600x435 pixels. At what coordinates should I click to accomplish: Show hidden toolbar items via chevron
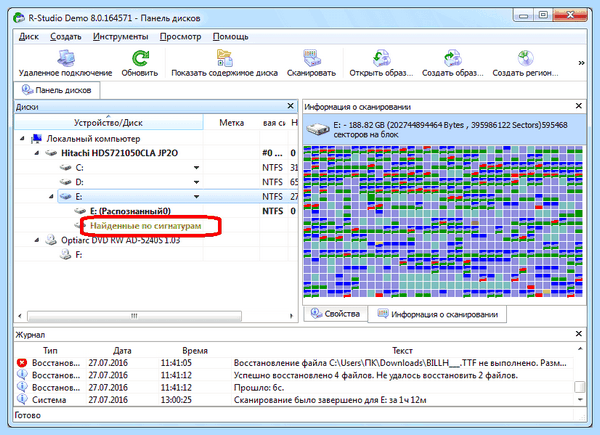[581, 63]
